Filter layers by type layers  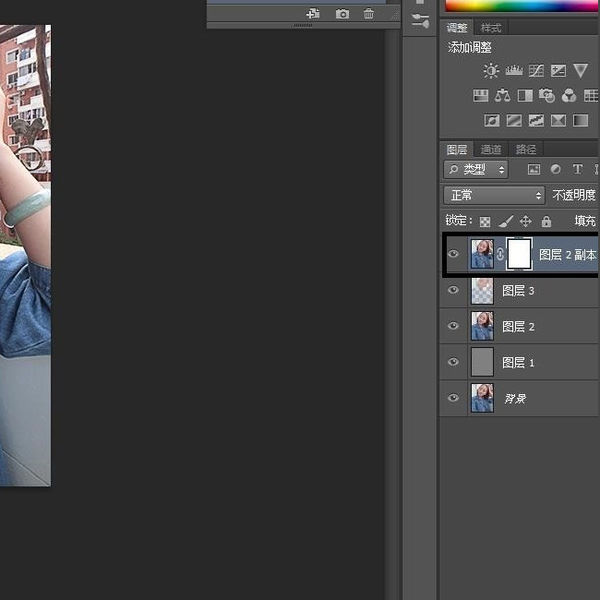click(x=577, y=169)
